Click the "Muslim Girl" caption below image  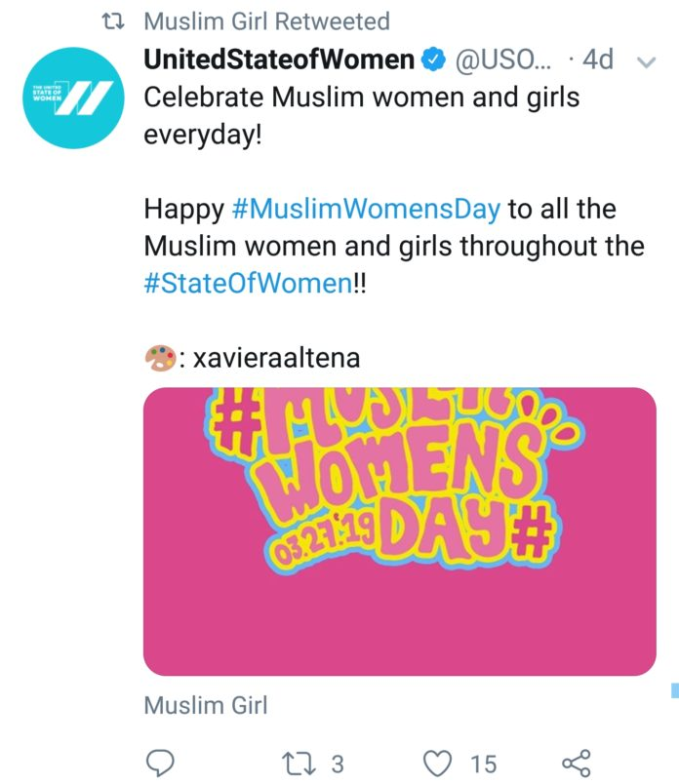[206, 705]
